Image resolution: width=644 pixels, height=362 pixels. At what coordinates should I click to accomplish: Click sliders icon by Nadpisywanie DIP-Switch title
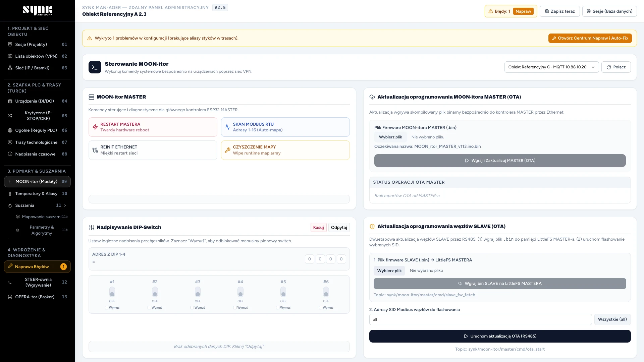click(91, 228)
